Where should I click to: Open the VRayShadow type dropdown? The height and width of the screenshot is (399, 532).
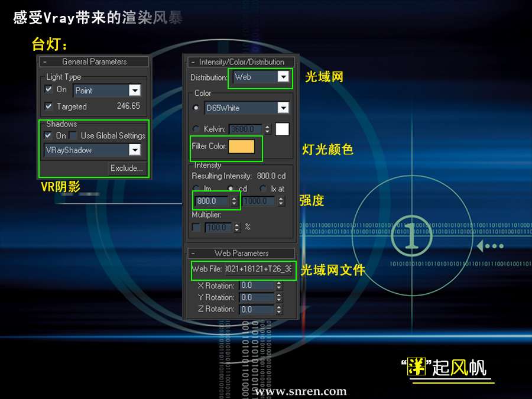pos(135,150)
